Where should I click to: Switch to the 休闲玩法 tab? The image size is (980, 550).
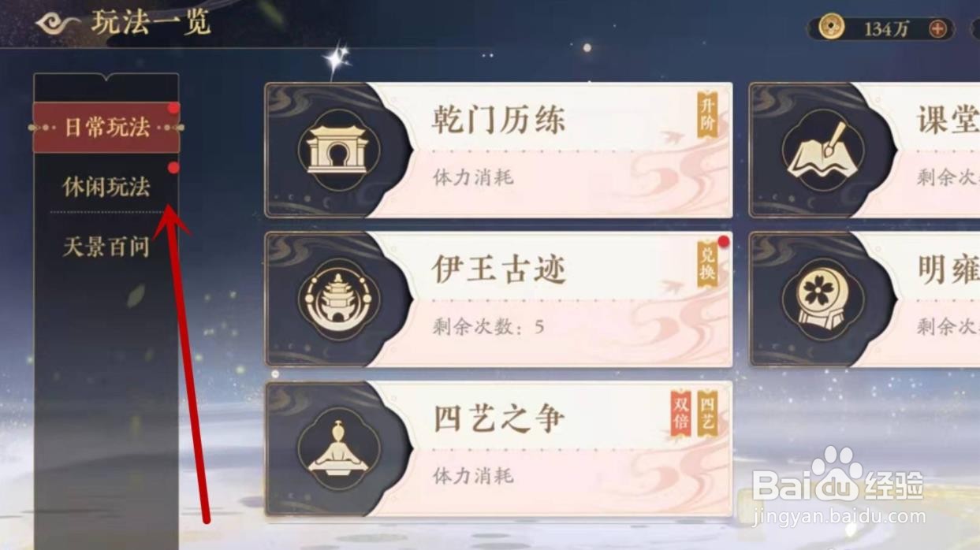(106, 187)
